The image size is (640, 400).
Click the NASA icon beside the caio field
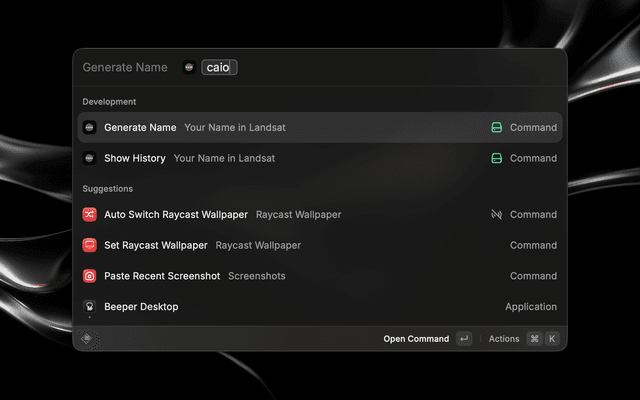pyautogui.click(x=189, y=67)
